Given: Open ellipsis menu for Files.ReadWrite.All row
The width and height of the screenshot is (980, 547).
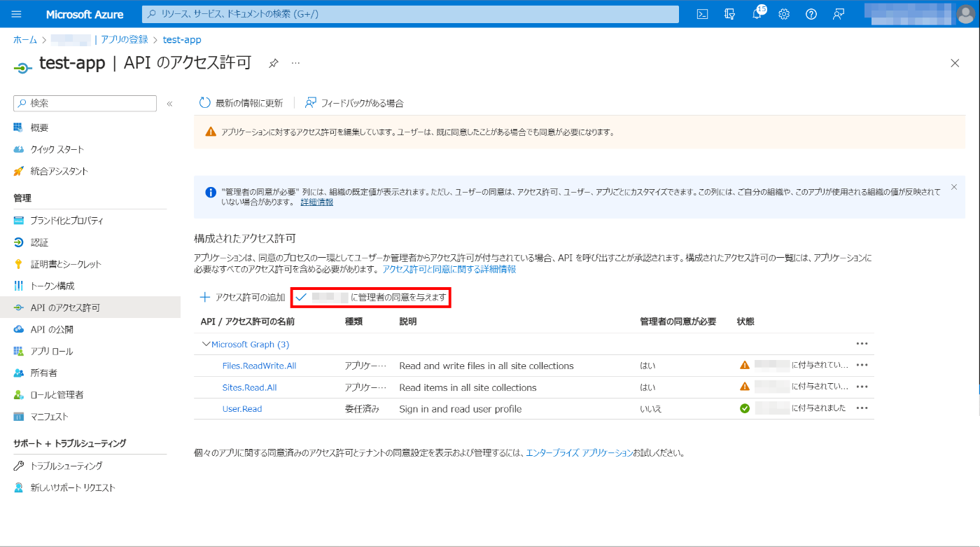Looking at the screenshot, I should (x=862, y=365).
